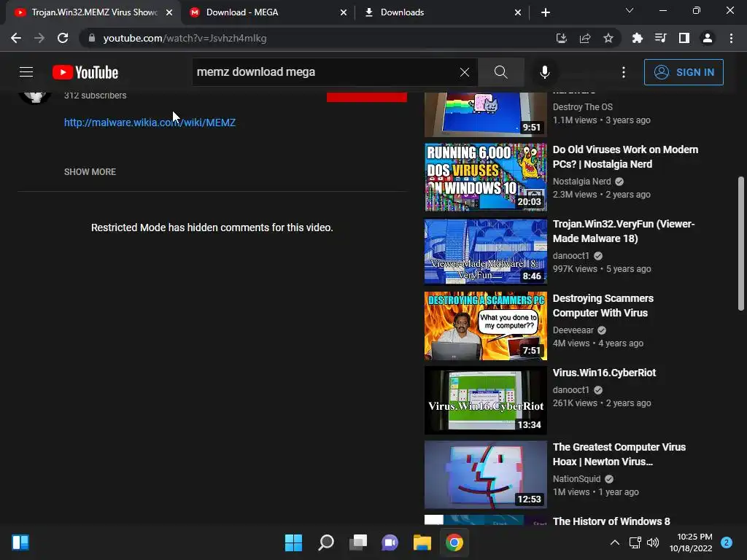
Task: Open clock showing 10:25 PM
Action: pyautogui.click(x=691, y=542)
